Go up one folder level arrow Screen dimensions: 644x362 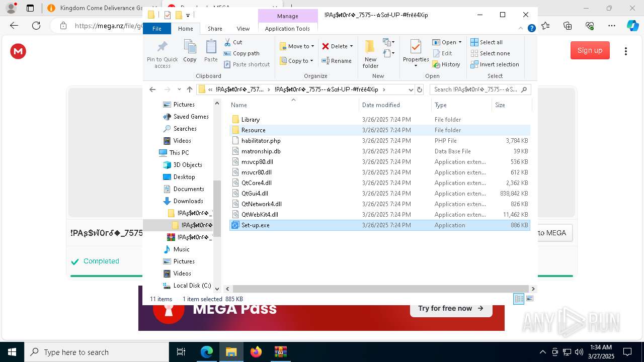pyautogui.click(x=189, y=89)
